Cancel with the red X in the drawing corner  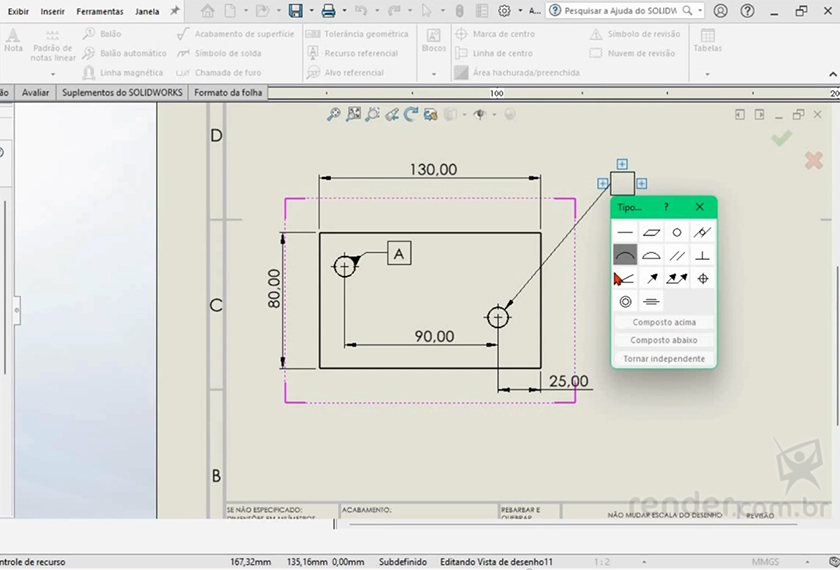tap(813, 160)
